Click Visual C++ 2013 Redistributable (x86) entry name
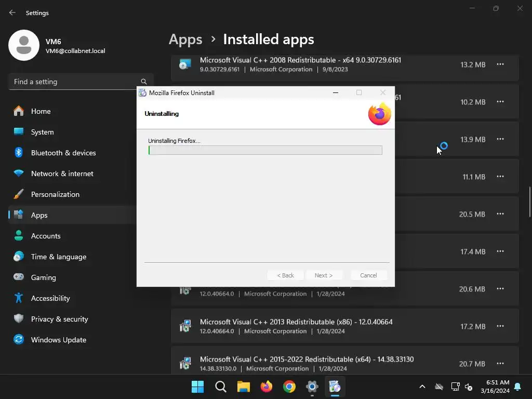 click(296, 322)
